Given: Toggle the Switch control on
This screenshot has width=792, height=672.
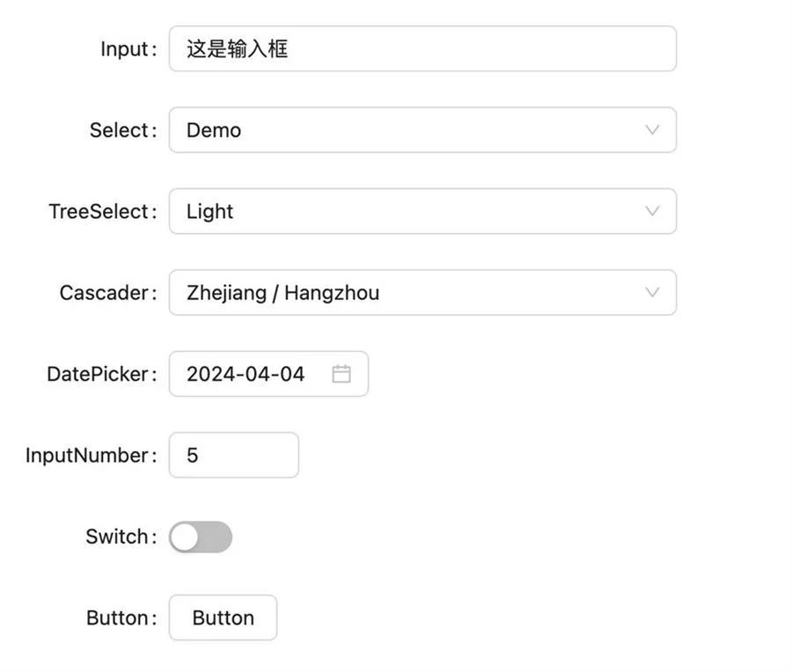Looking at the screenshot, I should [201, 537].
